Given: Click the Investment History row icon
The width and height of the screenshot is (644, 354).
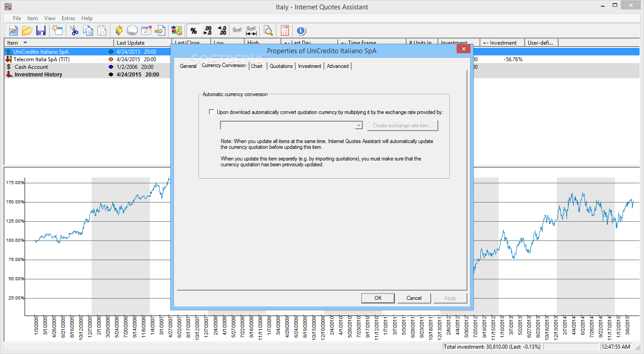Looking at the screenshot, I should pos(8,75).
